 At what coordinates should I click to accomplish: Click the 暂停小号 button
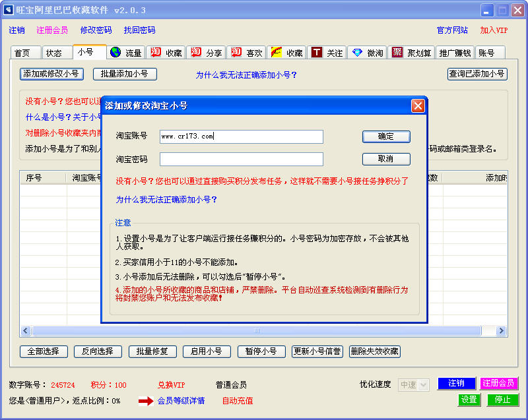pos(261,351)
